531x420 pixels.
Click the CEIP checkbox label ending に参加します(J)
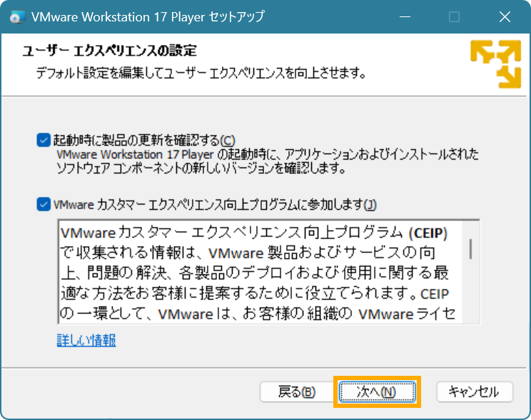point(215,205)
